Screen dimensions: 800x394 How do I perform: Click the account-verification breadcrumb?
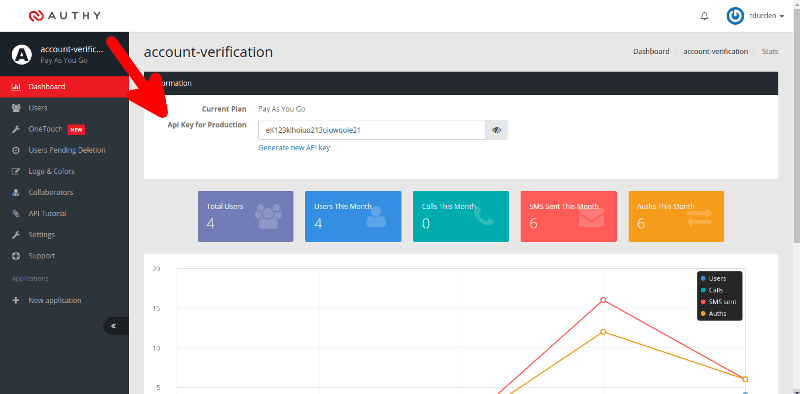point(715,52)
